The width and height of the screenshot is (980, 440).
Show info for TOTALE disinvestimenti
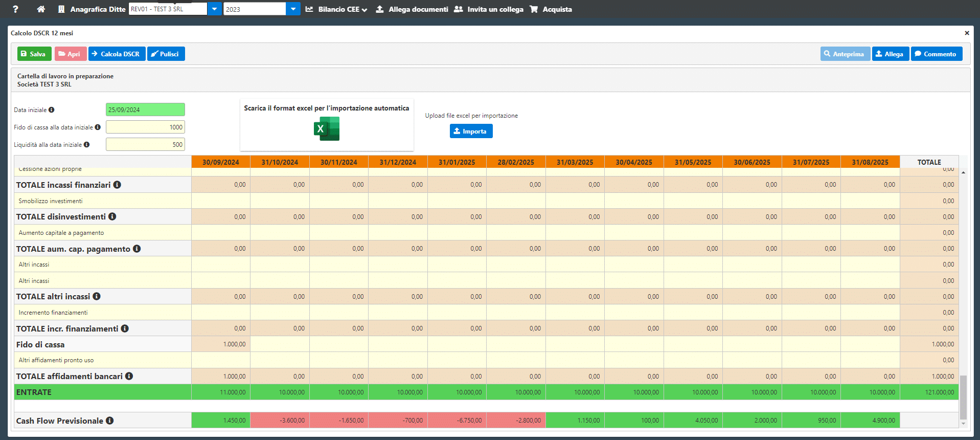[x=112, y=216]
